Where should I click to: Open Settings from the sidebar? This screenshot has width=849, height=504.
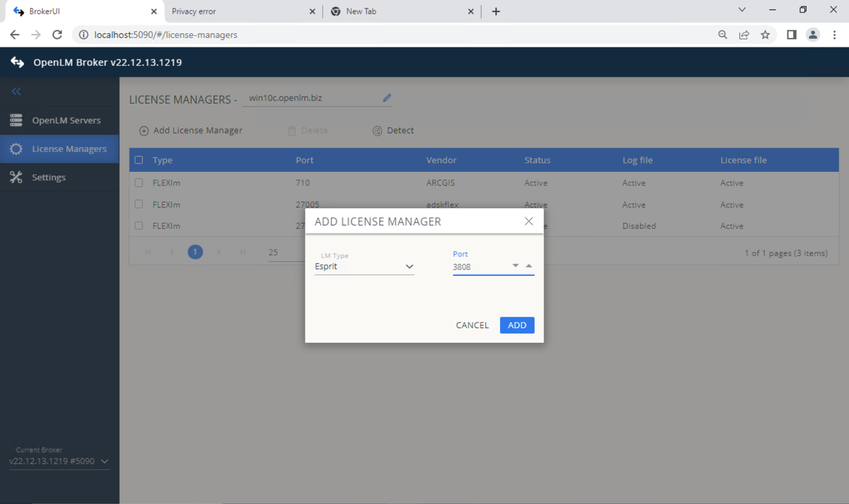point(48,177)
